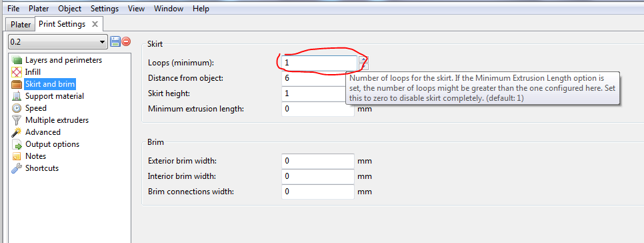Select the Multiple extruders funnel icon
This screenshot has height=243, width=644.
pos(17,120)
